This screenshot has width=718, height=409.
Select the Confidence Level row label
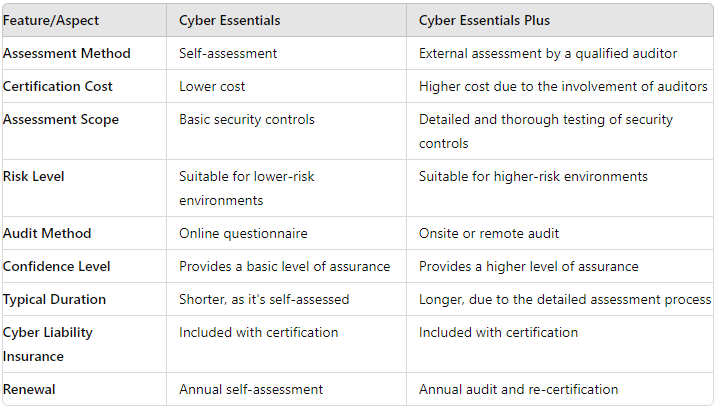[x=56, y=266]
